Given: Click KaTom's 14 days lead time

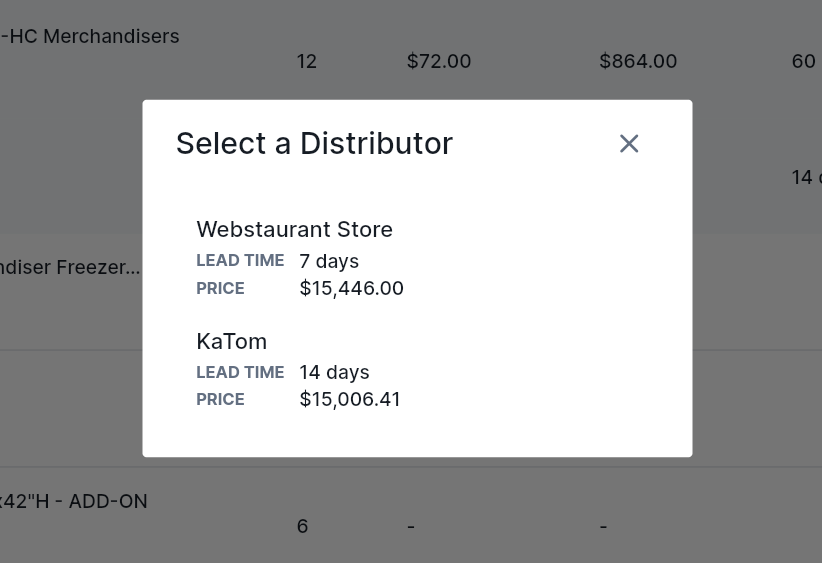Looking at the screenshot, I should pos(334,372).
